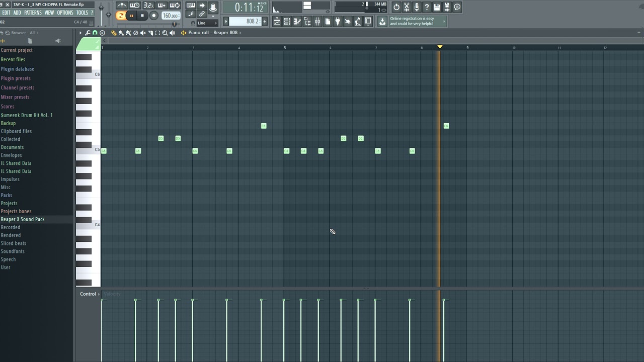Click the playhead marker on timeline

click(x=440, y=47)
